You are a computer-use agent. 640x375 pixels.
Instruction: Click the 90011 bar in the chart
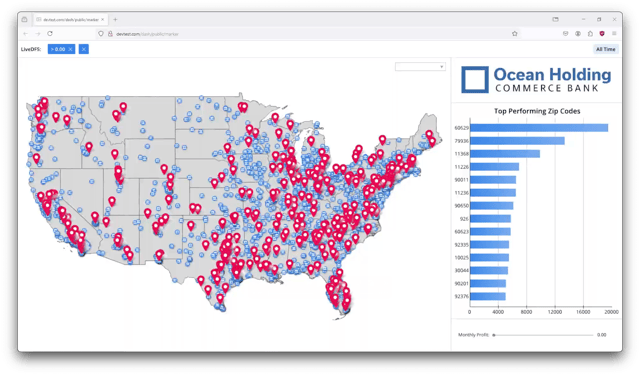[x=493, y=180]
